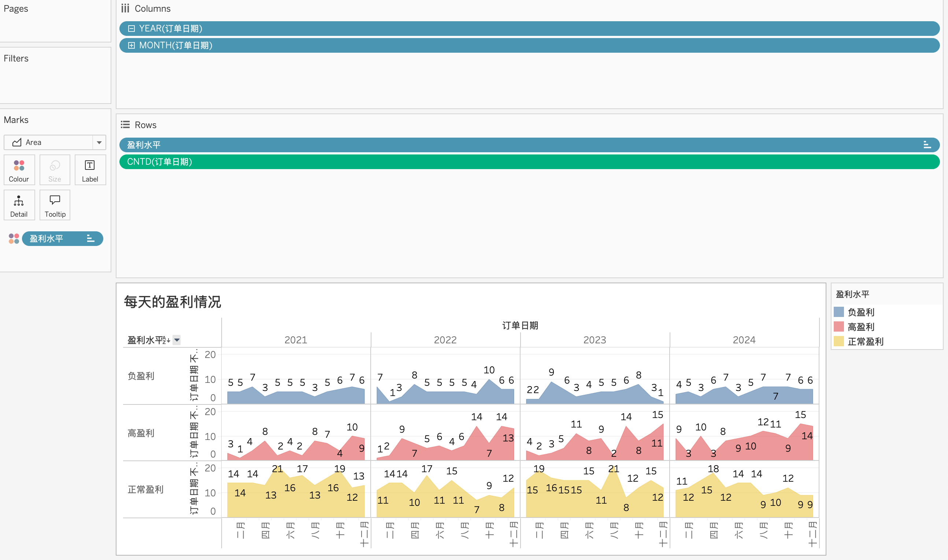Viewport: 948px width, 560px height.
Task: Open the Tooltip marks card
Action: (55, 205)
